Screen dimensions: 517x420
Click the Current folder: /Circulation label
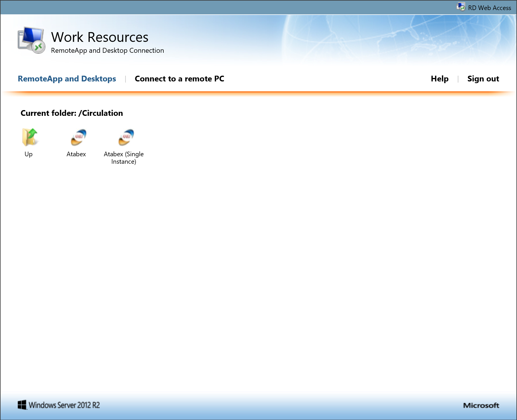(72, 113)
